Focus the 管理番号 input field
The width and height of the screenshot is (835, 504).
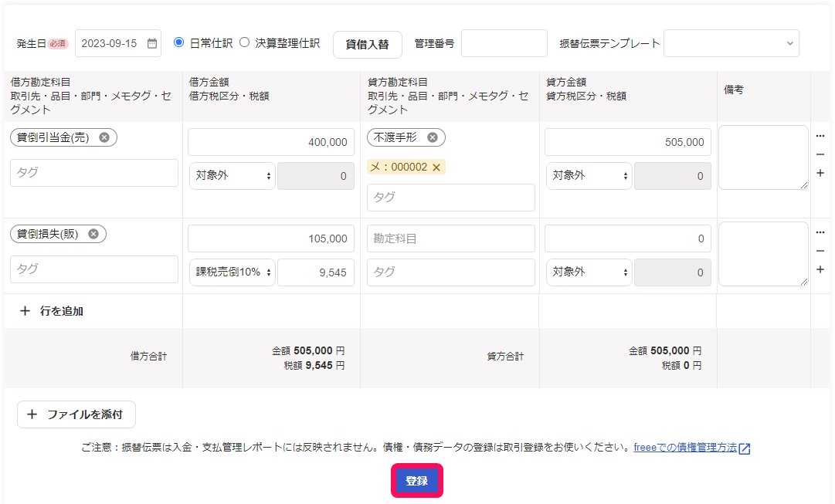tap(504, 43)
